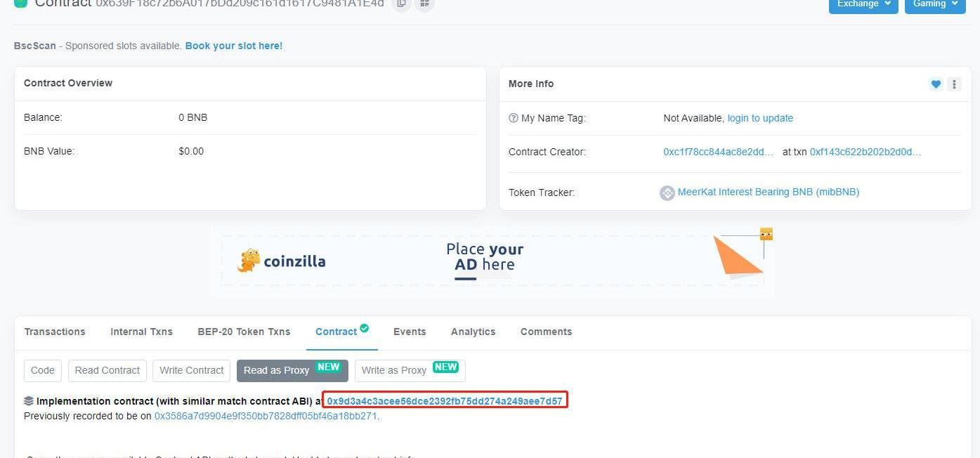Viewport: 980px width, 458px height.
Task: Click the mibBNB token tracker icon
Action: click(667, 192)
